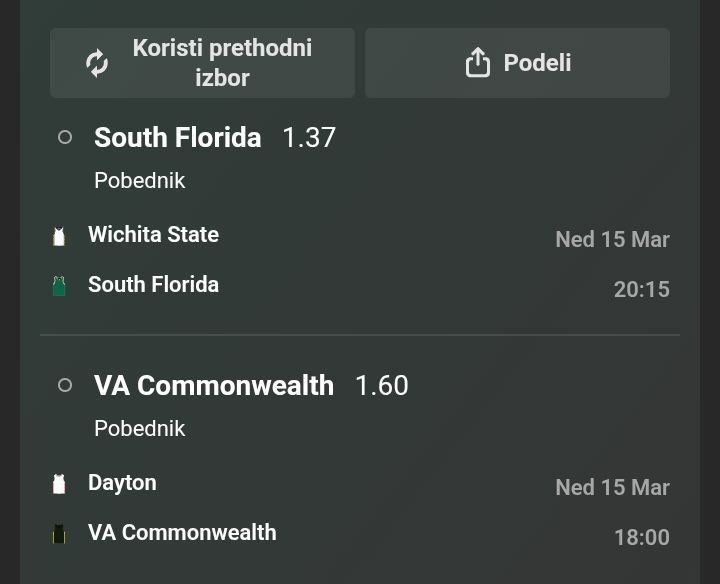This screenshot has height=584, width=720.
Task: Open the VA Commonwealth 1.60 pick
Action: pos(213,385)
